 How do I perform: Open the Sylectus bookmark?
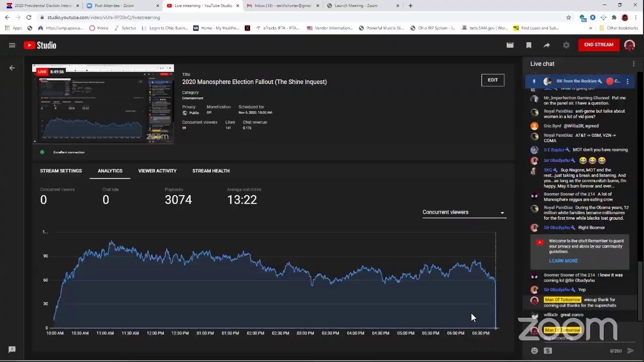(x=125, y=28)
